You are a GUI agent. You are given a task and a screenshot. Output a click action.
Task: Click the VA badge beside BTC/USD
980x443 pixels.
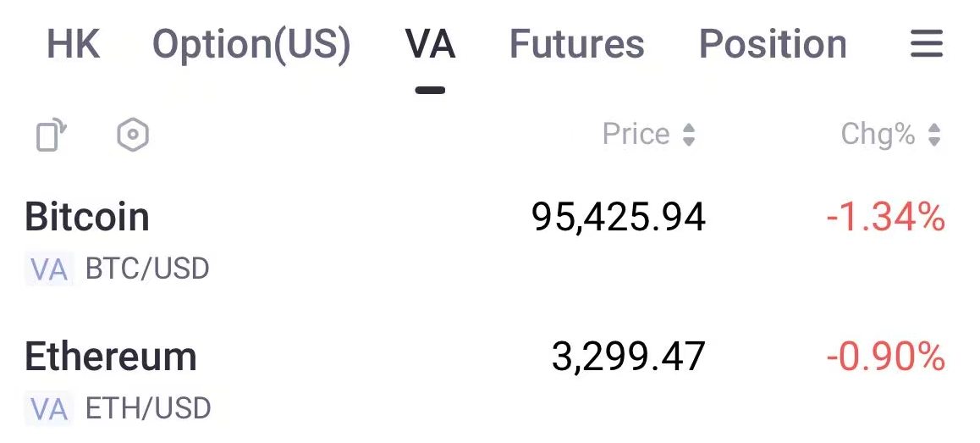click(x=48, y=269)
